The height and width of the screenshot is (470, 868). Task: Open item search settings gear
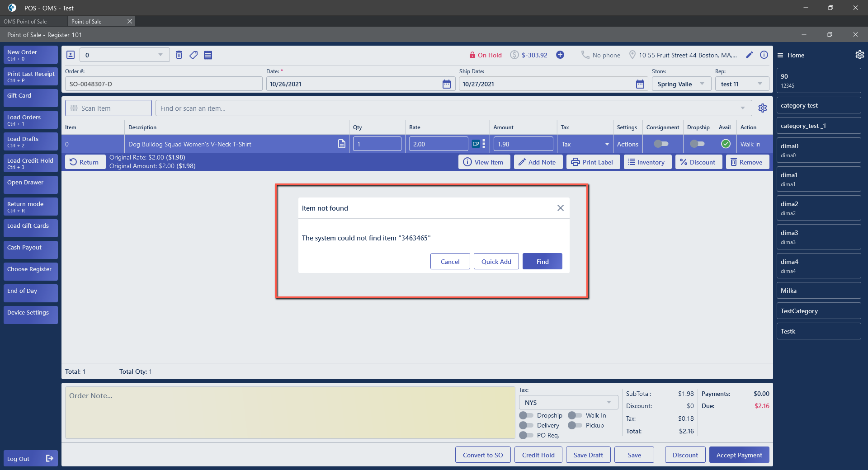click(x=763, y=108)
